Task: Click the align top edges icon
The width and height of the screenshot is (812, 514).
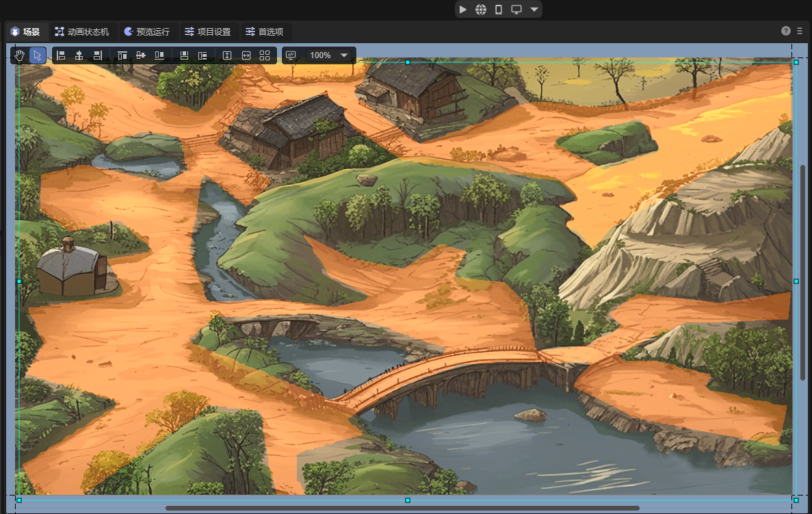Action: pyautogui.click(x=122, y=55)
